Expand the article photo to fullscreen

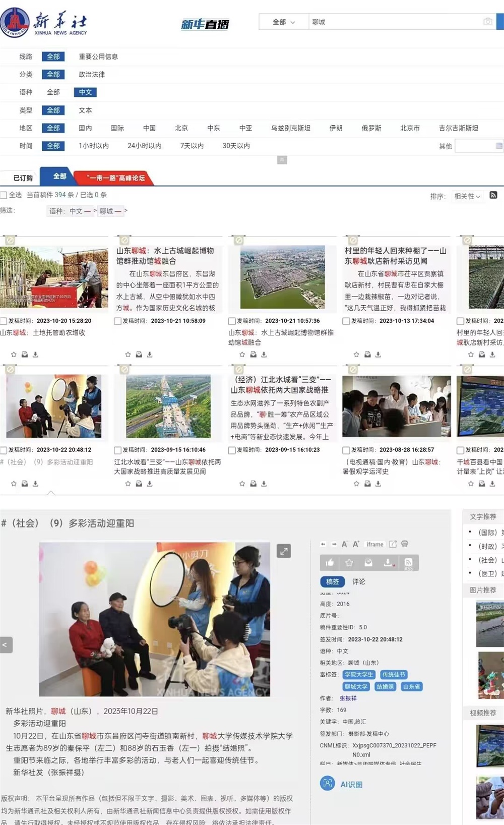pos(284,551)
